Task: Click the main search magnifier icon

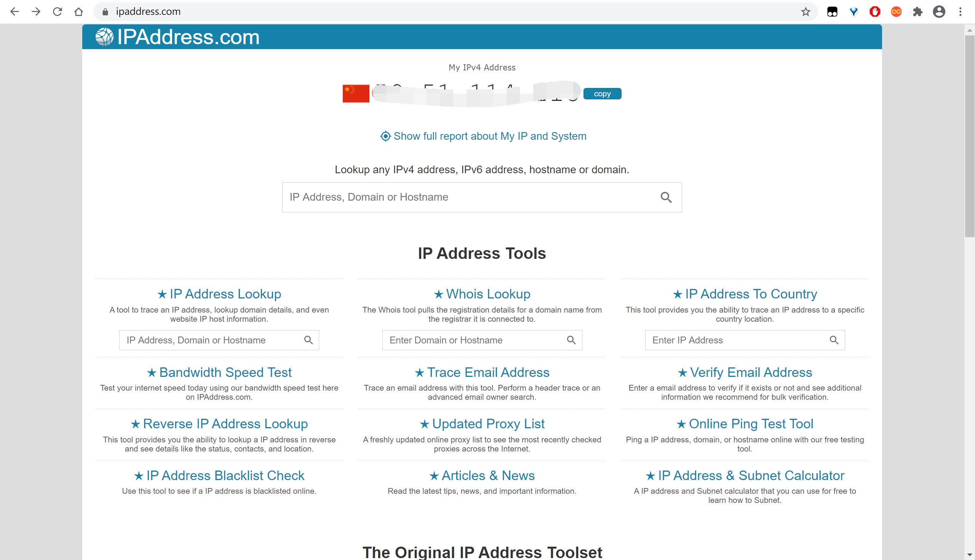Action: pyautogui.click(x=666, y=197)
